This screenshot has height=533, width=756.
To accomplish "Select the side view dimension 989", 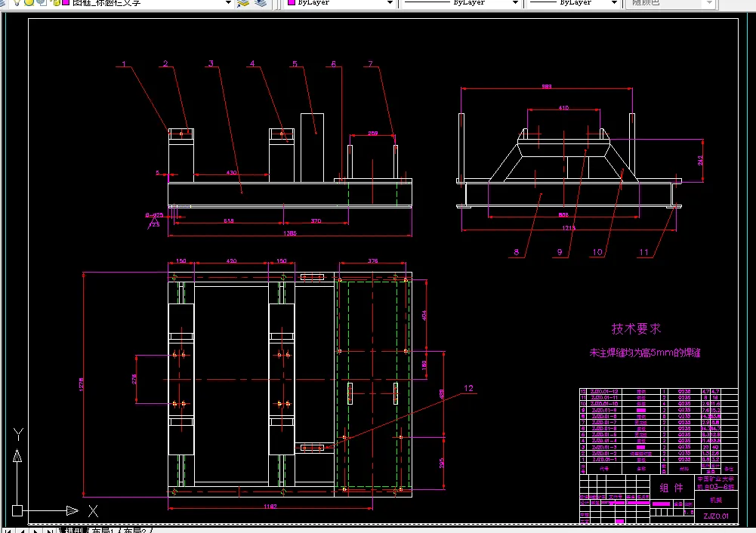I will point(546,87).
